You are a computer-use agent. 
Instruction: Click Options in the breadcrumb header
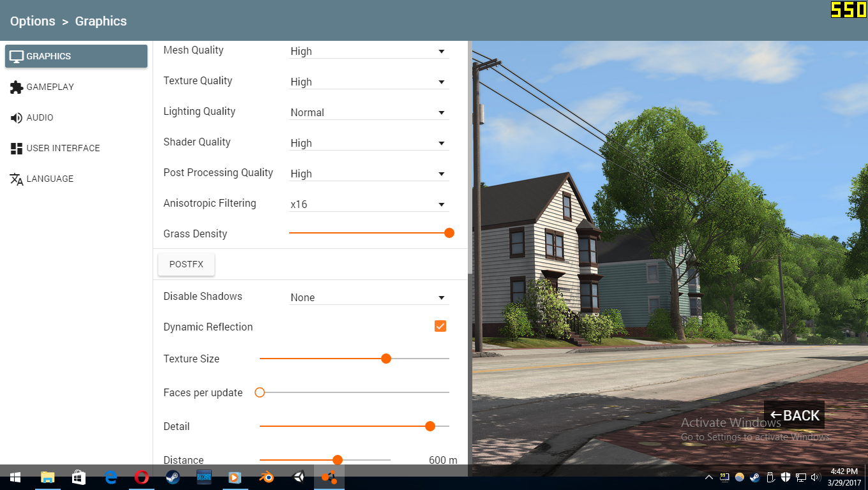coord(33,21)
